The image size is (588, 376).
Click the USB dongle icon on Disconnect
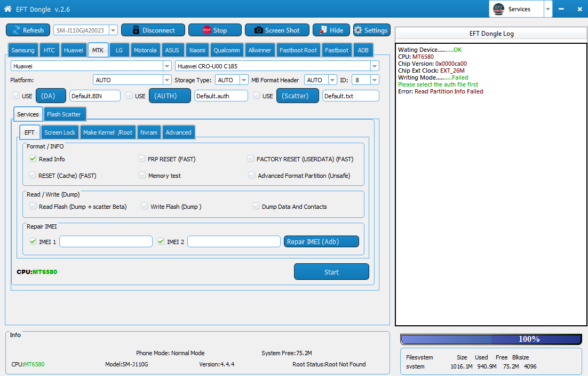136,30
